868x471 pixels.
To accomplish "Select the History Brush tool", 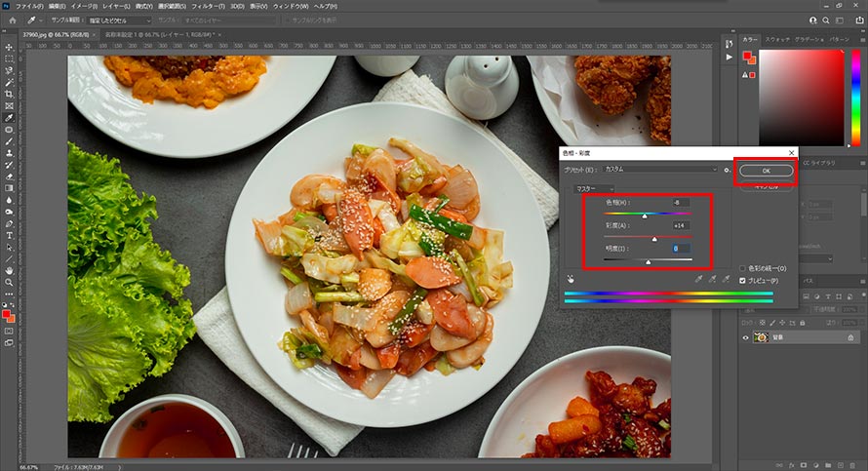I will click(x=9, y=165).
